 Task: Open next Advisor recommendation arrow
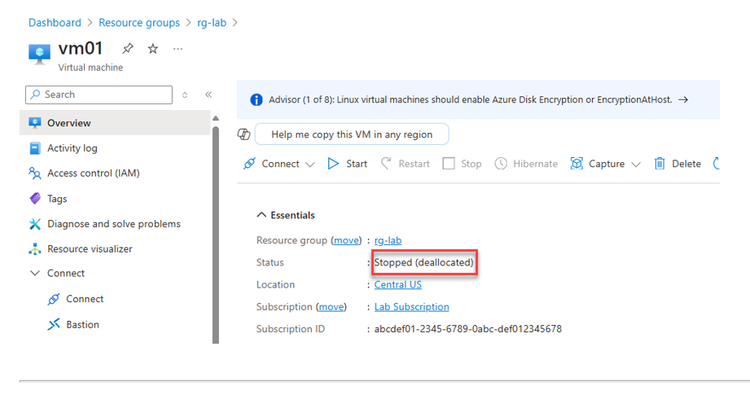tap(684, 99)
